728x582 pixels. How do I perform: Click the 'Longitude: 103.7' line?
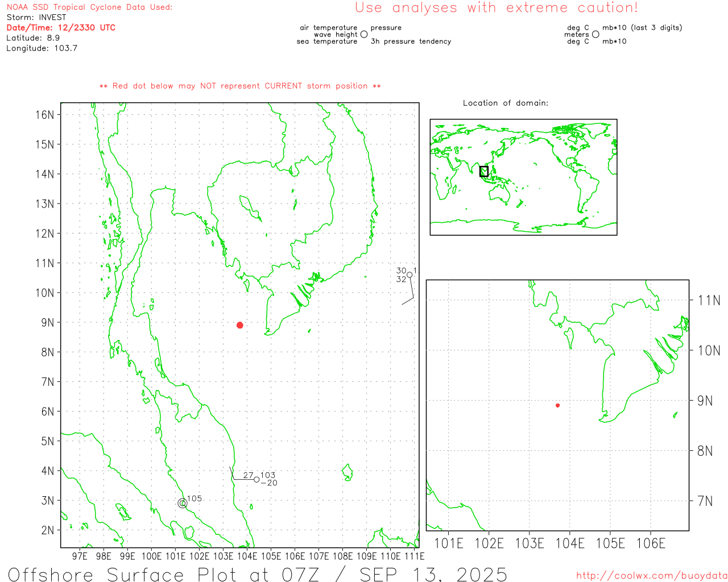pos(42,48)
